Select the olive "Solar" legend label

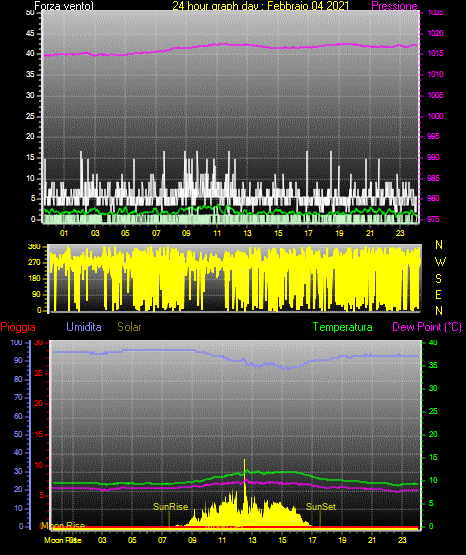(x=130, y=327)
